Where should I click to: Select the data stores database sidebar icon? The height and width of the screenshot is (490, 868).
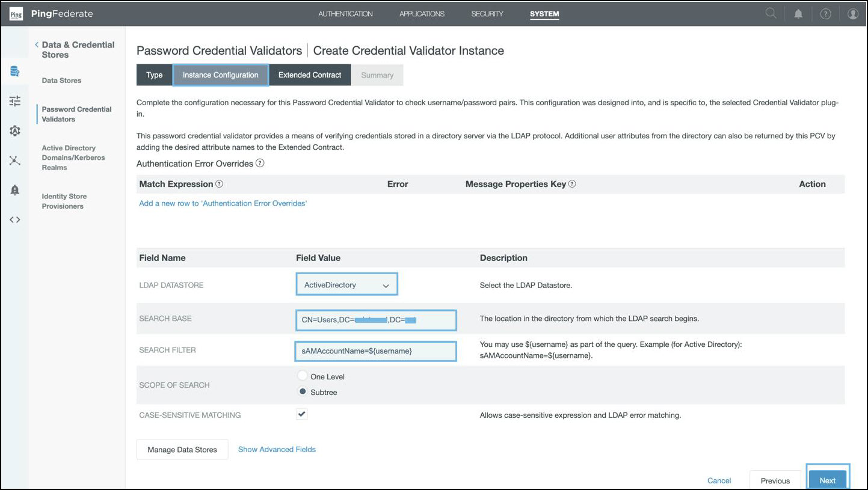click(15, 72)
